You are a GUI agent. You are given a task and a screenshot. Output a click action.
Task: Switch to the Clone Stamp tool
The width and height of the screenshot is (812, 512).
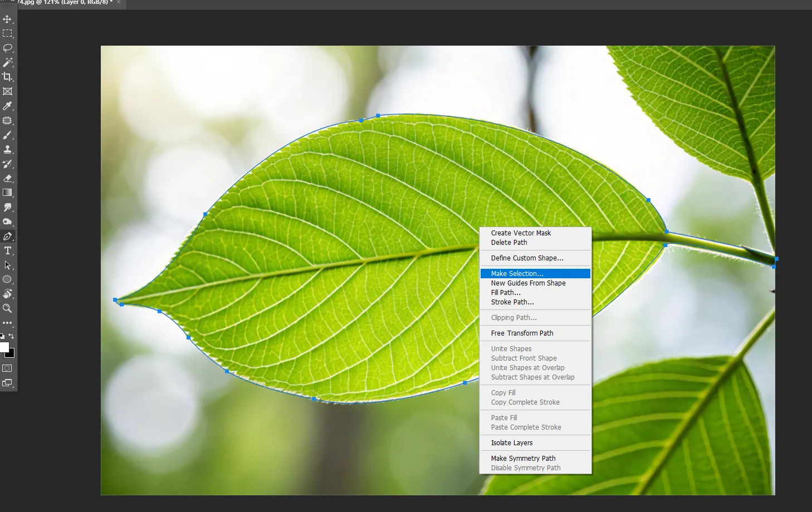[x=7, y=149]
